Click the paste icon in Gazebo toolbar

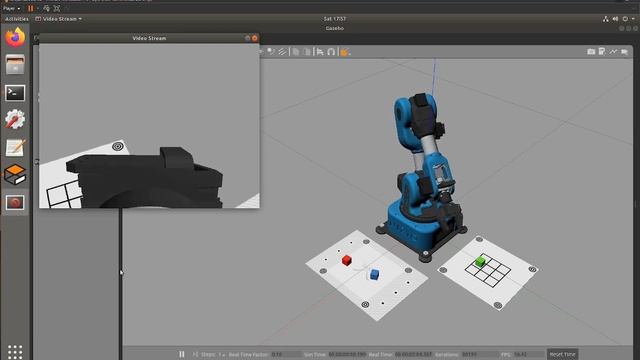click(307, 52)
